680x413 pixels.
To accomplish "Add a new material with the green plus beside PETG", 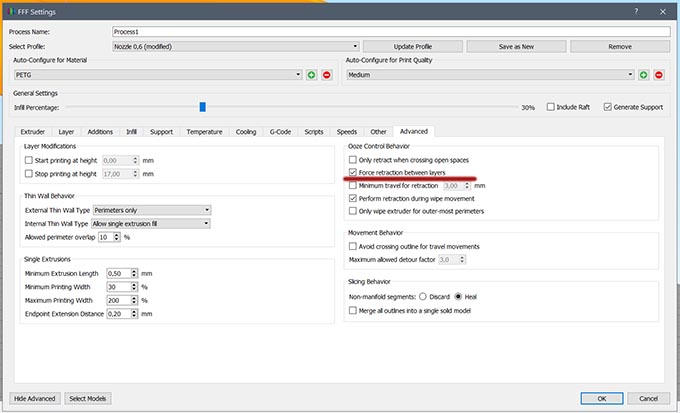I will tap(311, 75).
